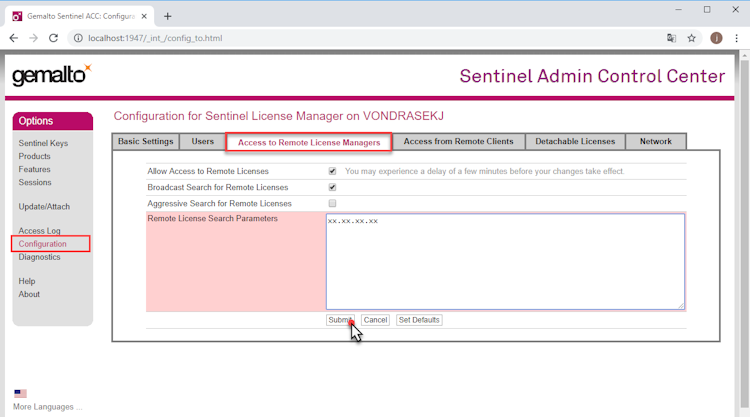The height and width of the screenshot is (417, 750).
Task: Maximize the browser window
Action: tap(707, 10)
